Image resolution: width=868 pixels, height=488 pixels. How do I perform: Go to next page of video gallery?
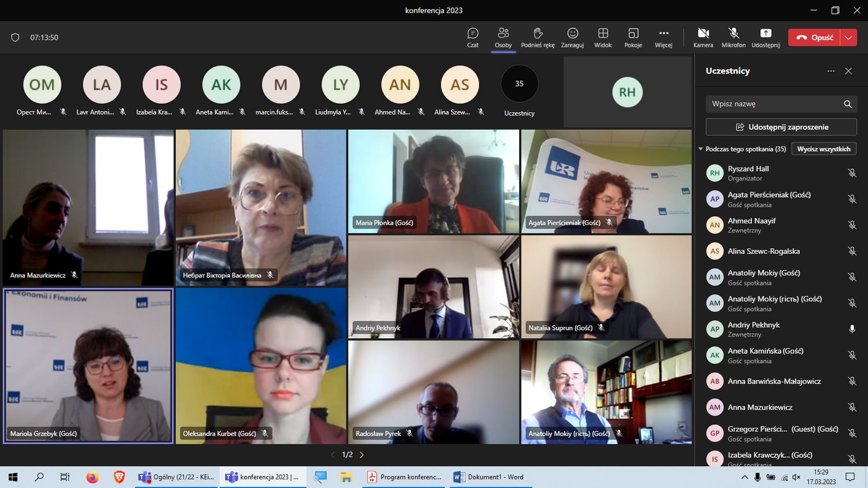coord(362,455)
